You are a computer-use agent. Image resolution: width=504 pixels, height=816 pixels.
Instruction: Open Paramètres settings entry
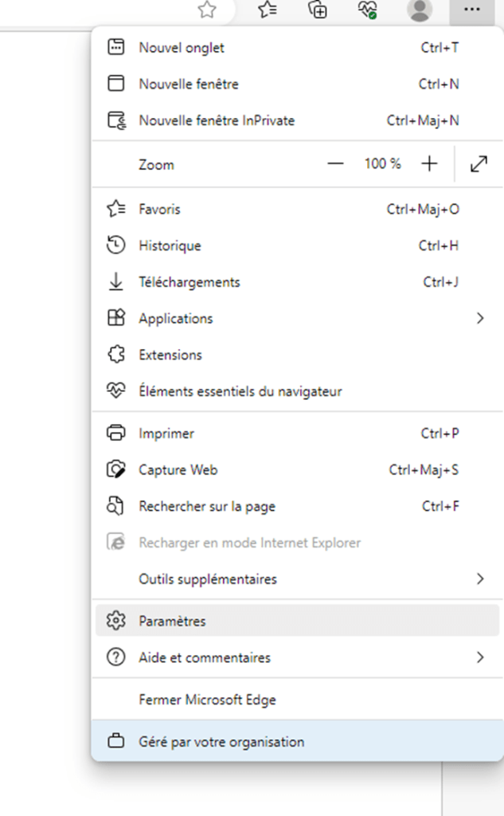tap(172, 621)
